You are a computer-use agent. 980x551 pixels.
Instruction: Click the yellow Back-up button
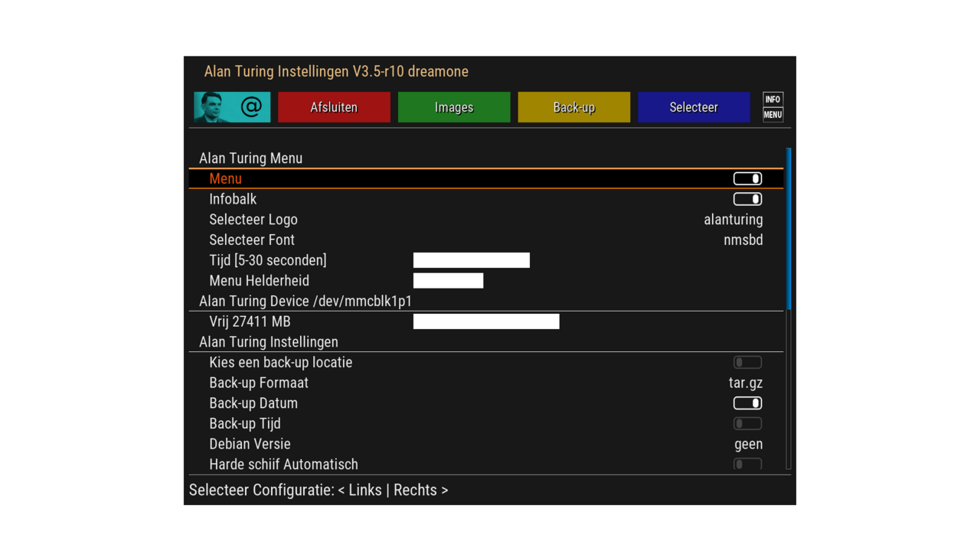click(573, 107)
